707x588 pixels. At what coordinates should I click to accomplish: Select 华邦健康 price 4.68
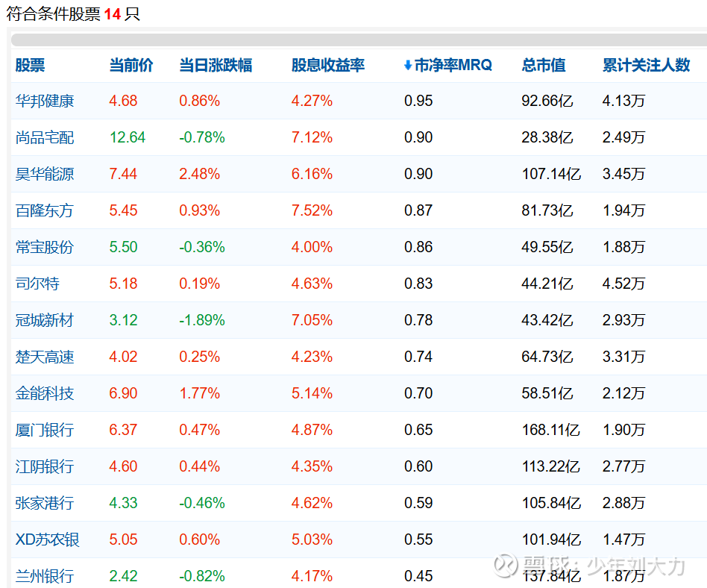click(x=123, y=101)
